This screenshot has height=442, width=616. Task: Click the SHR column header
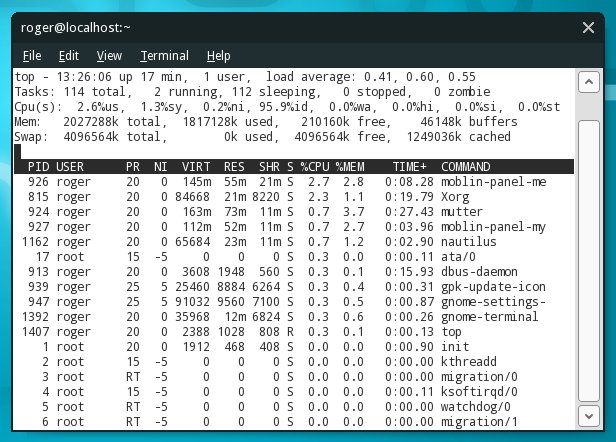[269, 167]
